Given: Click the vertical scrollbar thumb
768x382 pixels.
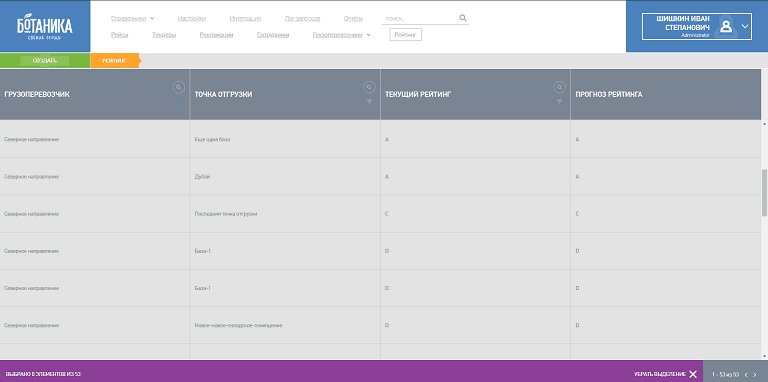Looking at the screenshot, I should click(765, 193).
